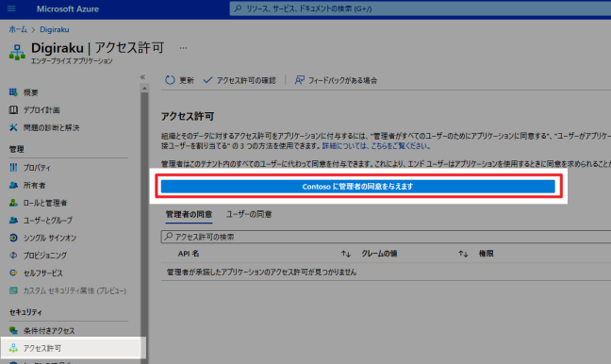The width and height of the screenshot is (611, 364).
Task: Open カスタム セキュリティ属性 (プレビュー) in sidebar
Action: [74, 290]
